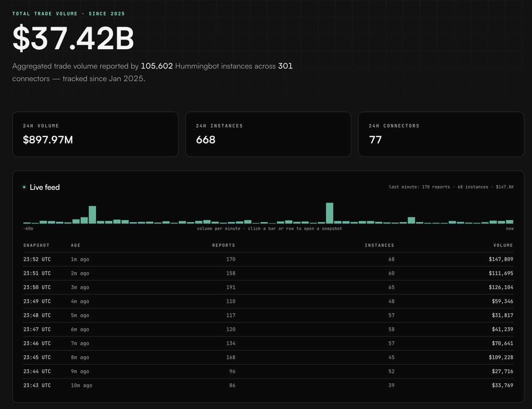Click the INSTANCES column header
Viewport: 532px width, 409px height.
click(x=379, y=245)
